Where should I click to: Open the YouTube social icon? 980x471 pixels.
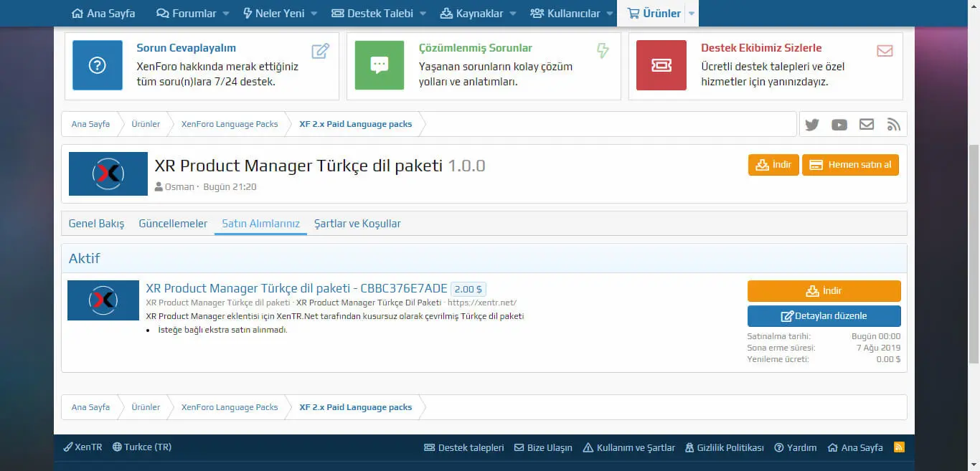click(x=839, y=125)
